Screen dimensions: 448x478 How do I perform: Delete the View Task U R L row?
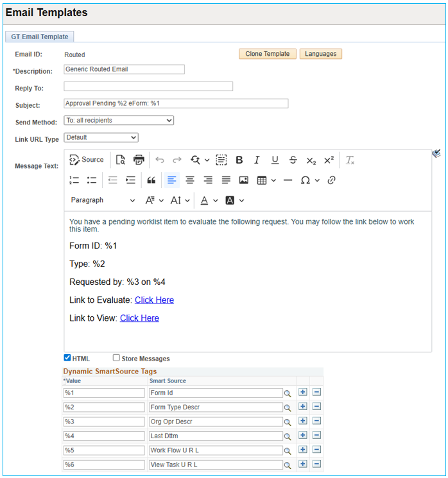click(x=316, y=464)
